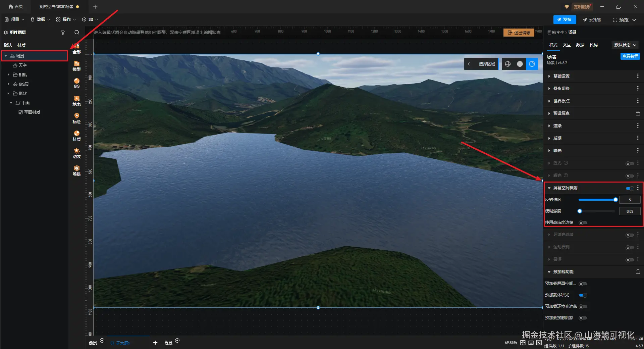
Task: Open the GIS component category
Action: point(76,83)
